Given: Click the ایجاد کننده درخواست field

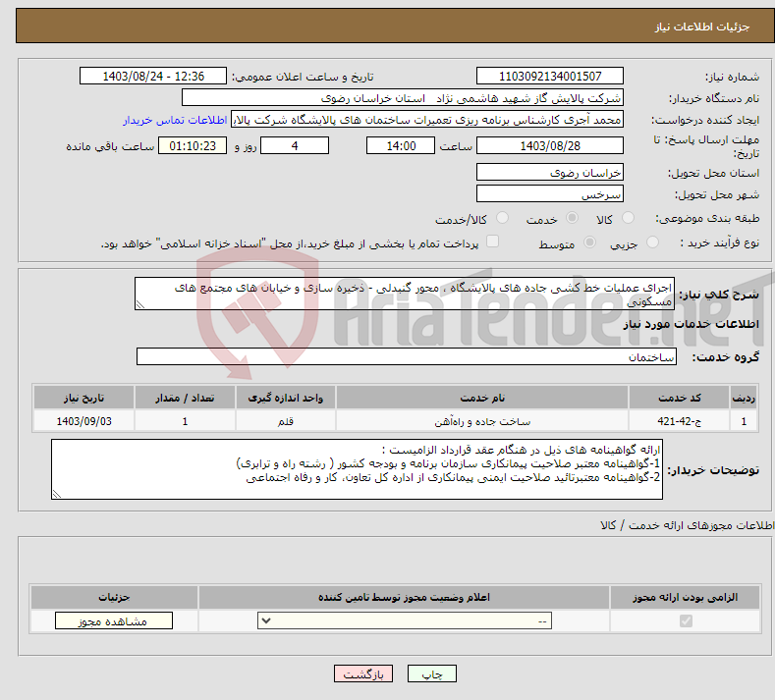Looking at the screenshot, I should click(x=427, y=120).
